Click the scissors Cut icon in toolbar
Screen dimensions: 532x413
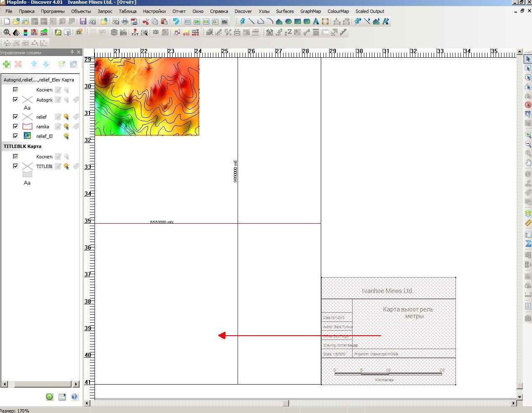(x=146, y=21)
